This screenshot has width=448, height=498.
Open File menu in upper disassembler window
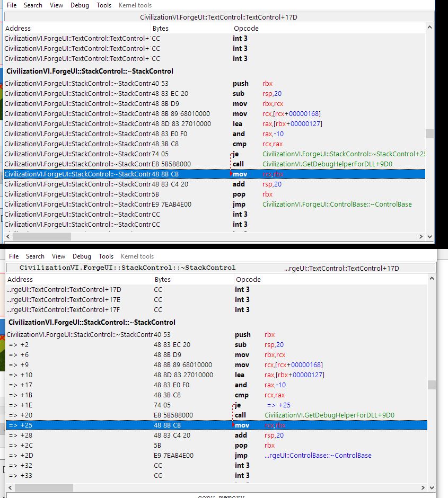pos(12,5)
